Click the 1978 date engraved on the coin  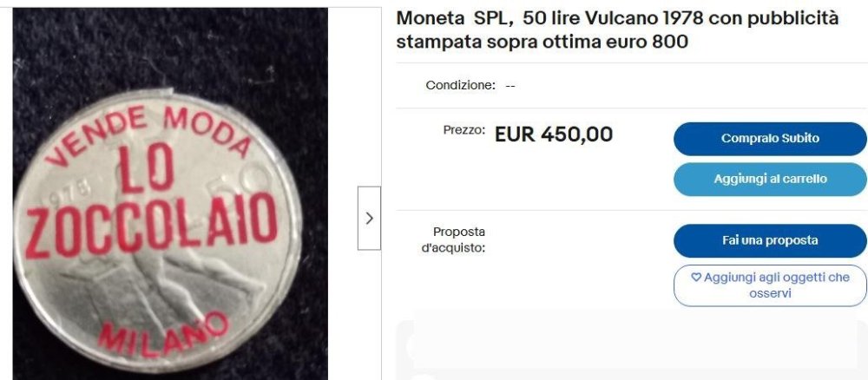coord(74,190)
